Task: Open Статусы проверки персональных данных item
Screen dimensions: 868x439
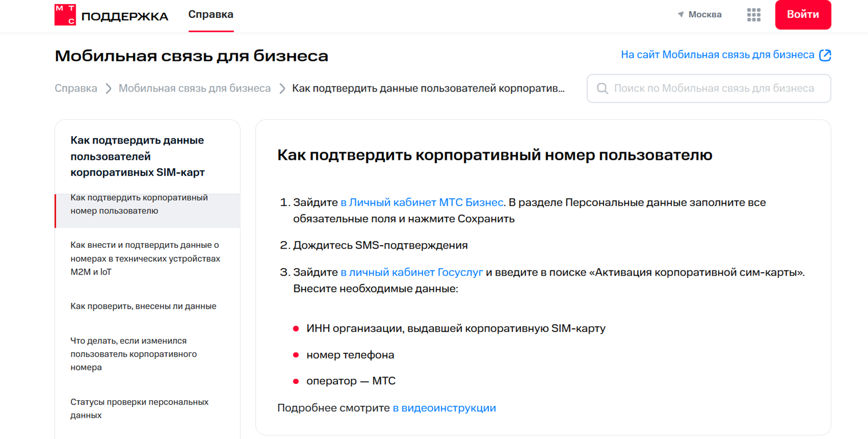Action: 139,408
